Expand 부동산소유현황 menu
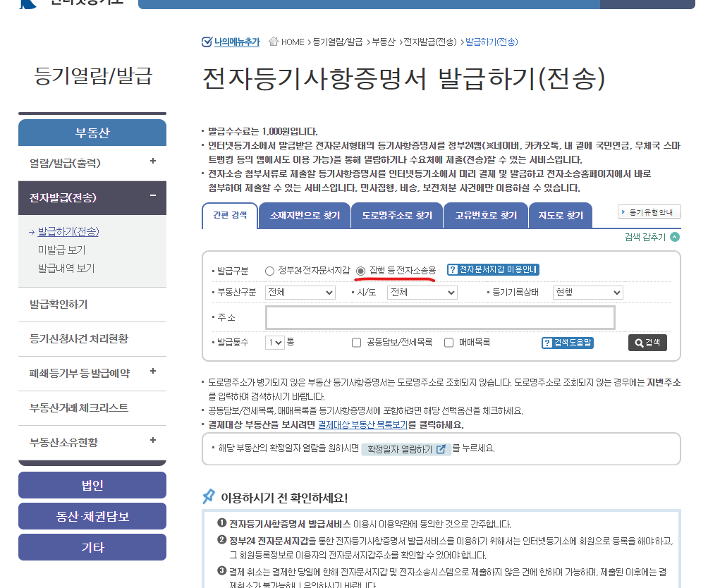This screenshot has width=708, height=588. 153,440
